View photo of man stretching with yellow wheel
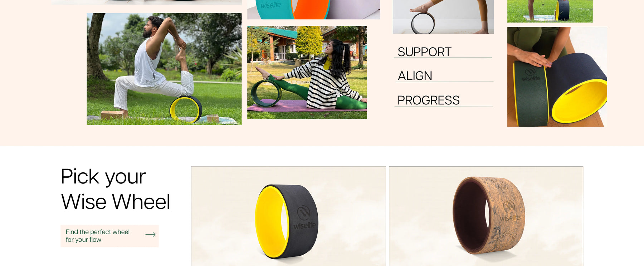The image size is (644, 266). 164,69
